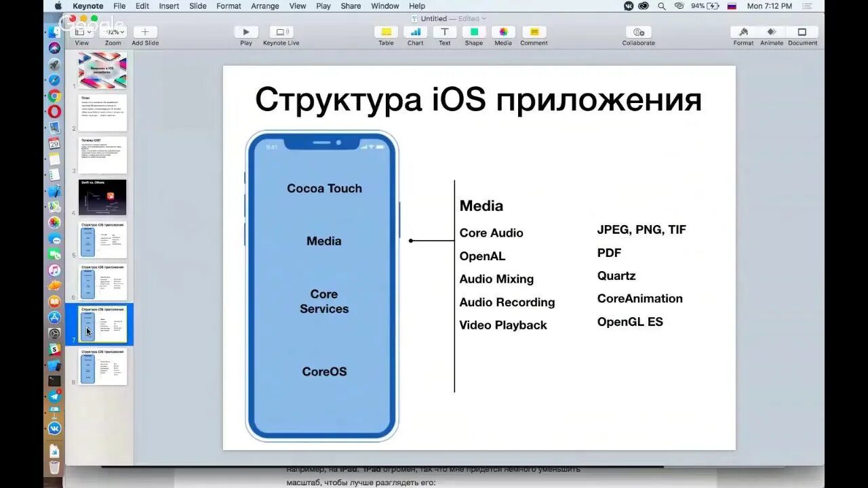
Task: Select the 'CoreOS' label on the phone
Action: 324,371
